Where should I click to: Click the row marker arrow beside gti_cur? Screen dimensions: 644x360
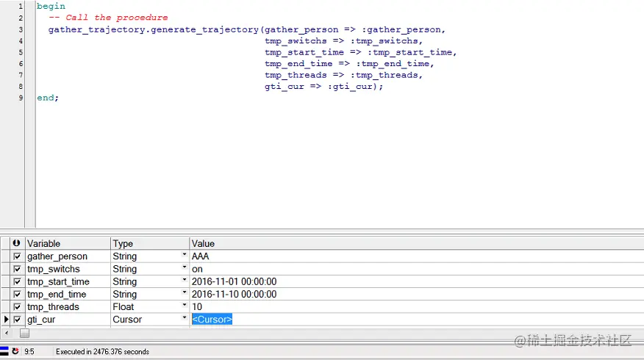[x=6, y=320]
